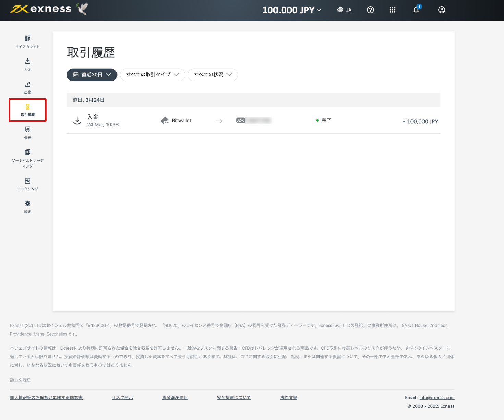Click the リスク開示 footer link
Viewport: 504px width, 420px height.
122,397
